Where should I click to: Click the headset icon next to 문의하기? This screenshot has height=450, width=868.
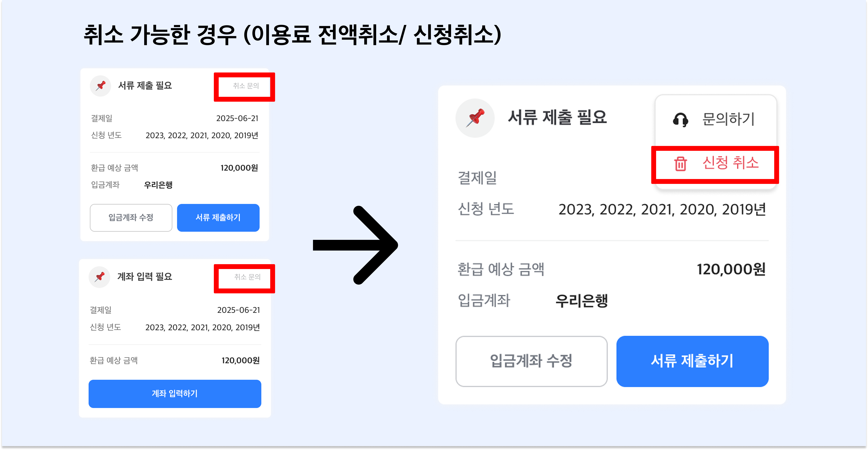pos(680,119)
